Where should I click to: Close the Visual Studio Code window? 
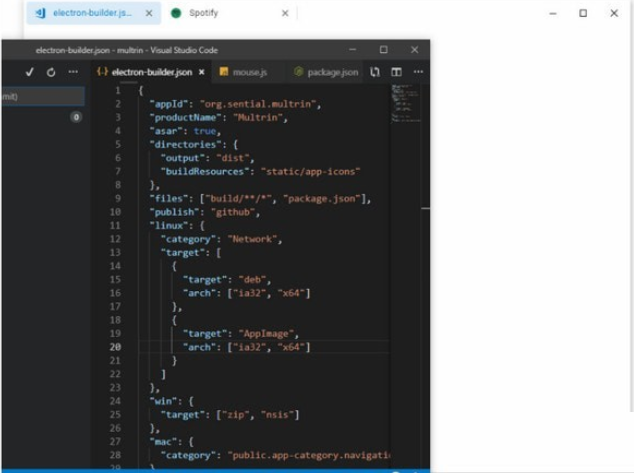point(414,50)
